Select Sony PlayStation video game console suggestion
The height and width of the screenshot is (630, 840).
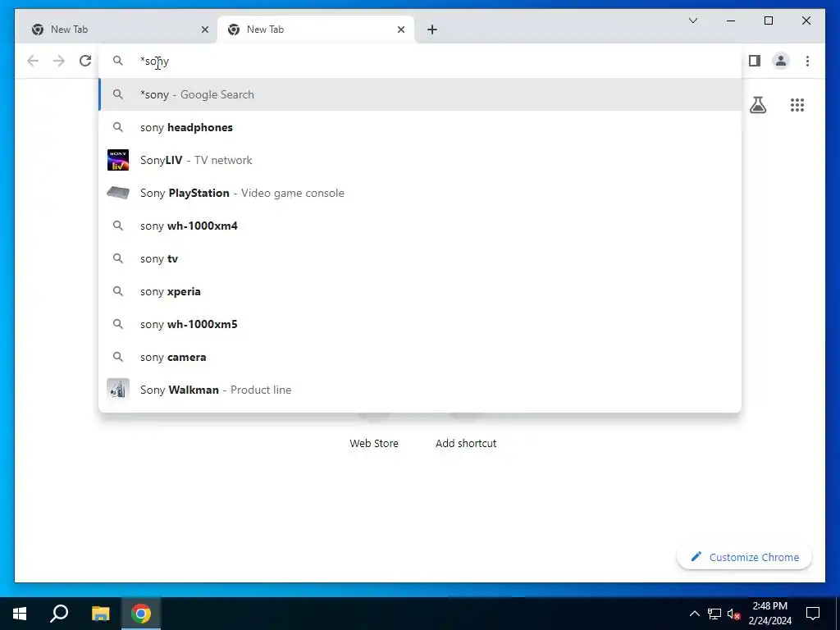click(x=420, y=193)
